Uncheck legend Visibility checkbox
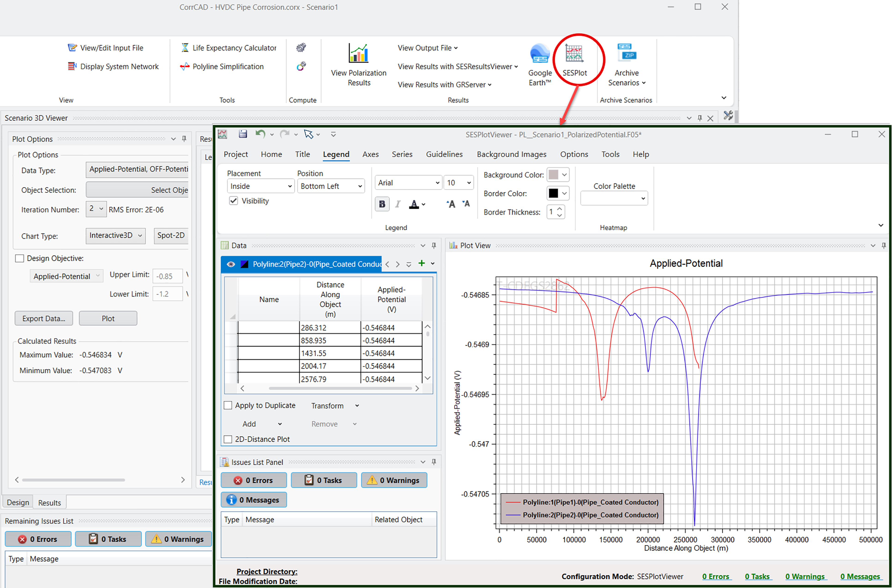Image resolution: width=892 pixels, height=588 pixels. (233, 201)
